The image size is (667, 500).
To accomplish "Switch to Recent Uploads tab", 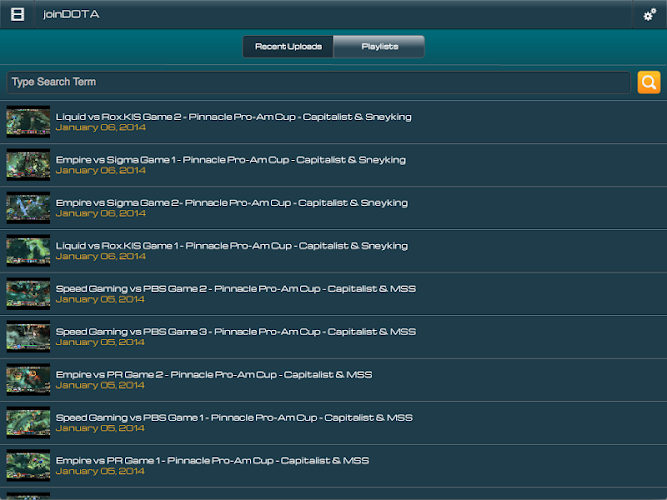I will [288, 46].
